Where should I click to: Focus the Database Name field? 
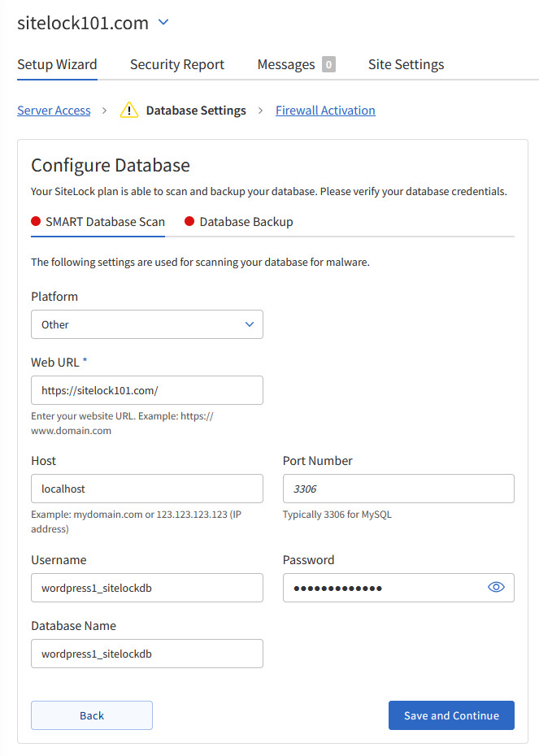click(x=147, y=654)
